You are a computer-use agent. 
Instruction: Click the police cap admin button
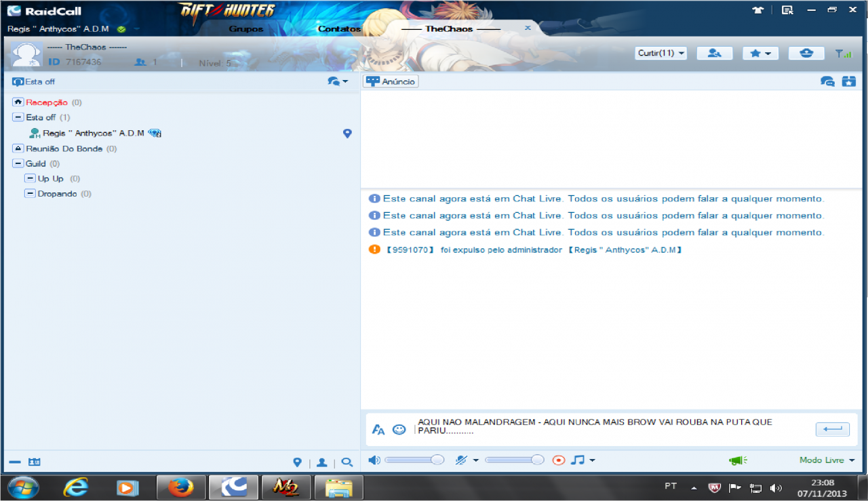tap(806, 53)
